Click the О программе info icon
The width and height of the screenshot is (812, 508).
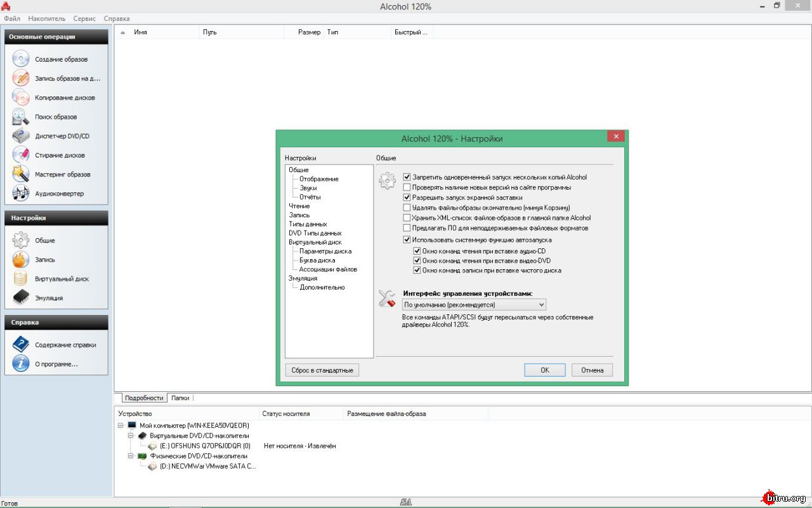(x=21, y=364)
